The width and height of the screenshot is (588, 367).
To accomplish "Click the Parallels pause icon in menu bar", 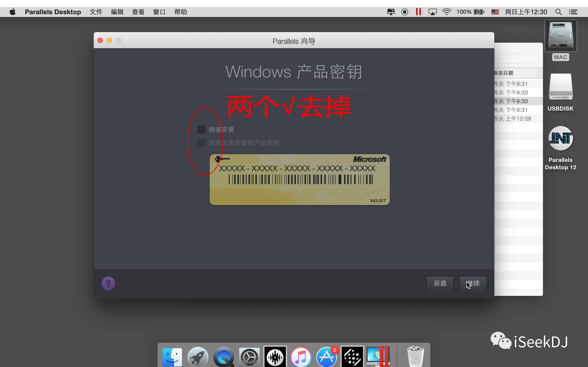I will (x=418, y=12).
